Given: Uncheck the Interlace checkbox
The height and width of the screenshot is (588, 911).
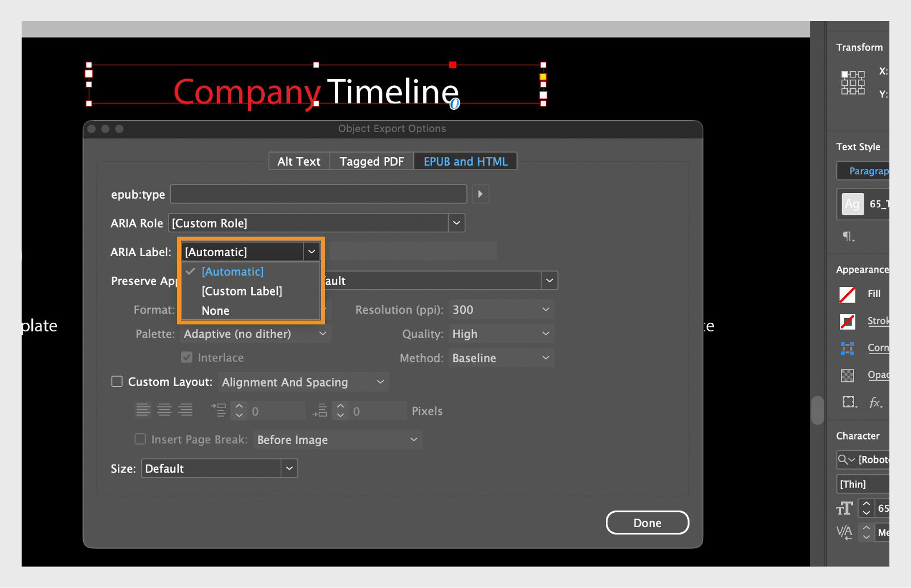Looking at the screenshot, I should point(187,357).
